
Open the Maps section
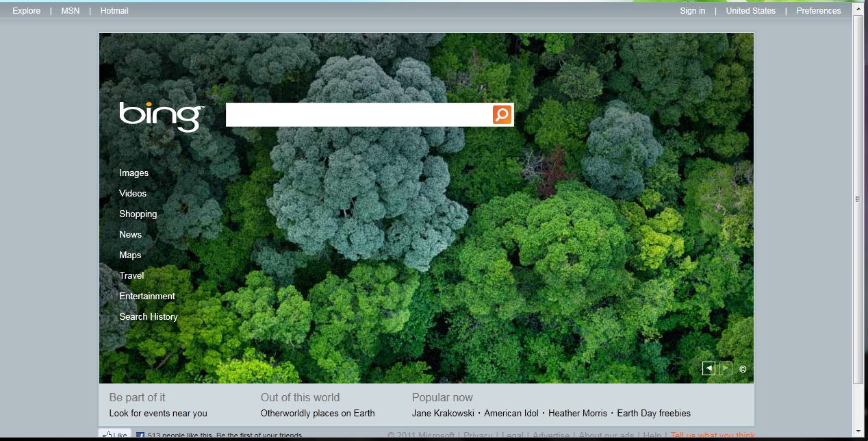[130, 255]
